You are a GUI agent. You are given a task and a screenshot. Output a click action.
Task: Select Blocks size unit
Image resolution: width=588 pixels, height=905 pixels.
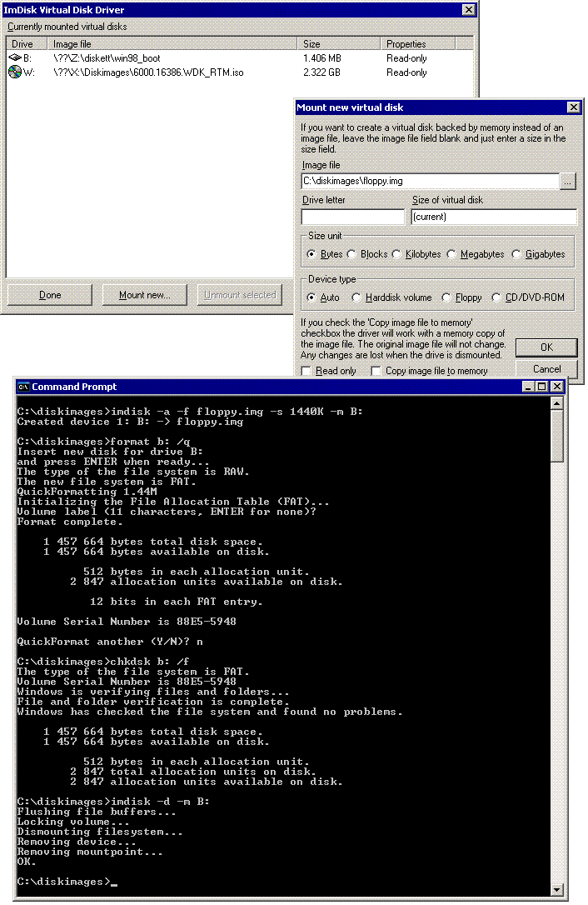[x=351, y=254]
